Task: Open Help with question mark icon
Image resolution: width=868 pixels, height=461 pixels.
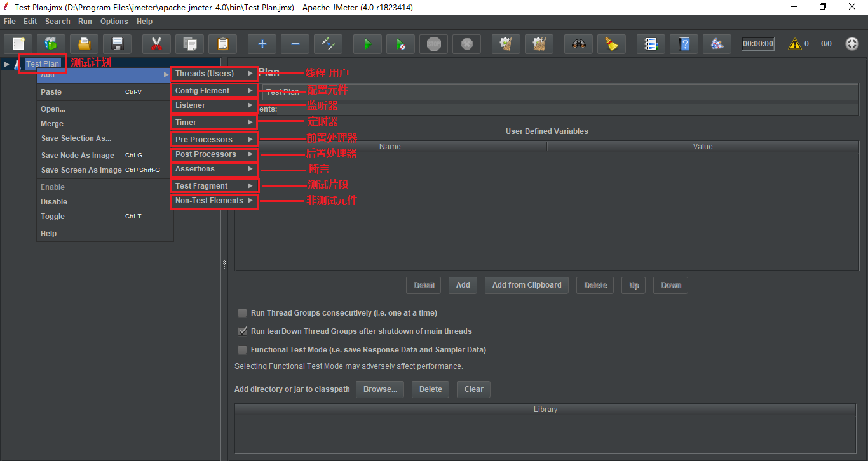Action: [x=684, y=44]
